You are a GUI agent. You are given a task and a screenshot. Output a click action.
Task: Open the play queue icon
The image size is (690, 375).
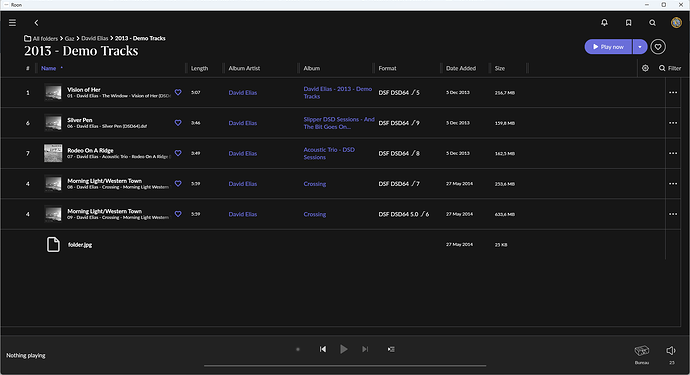pos(391,349)
